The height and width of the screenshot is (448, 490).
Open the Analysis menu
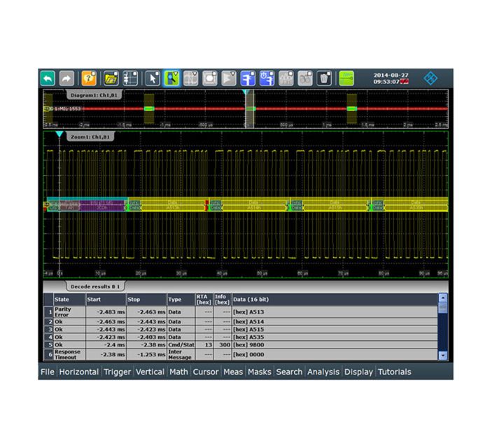click(x=323, y=372)
